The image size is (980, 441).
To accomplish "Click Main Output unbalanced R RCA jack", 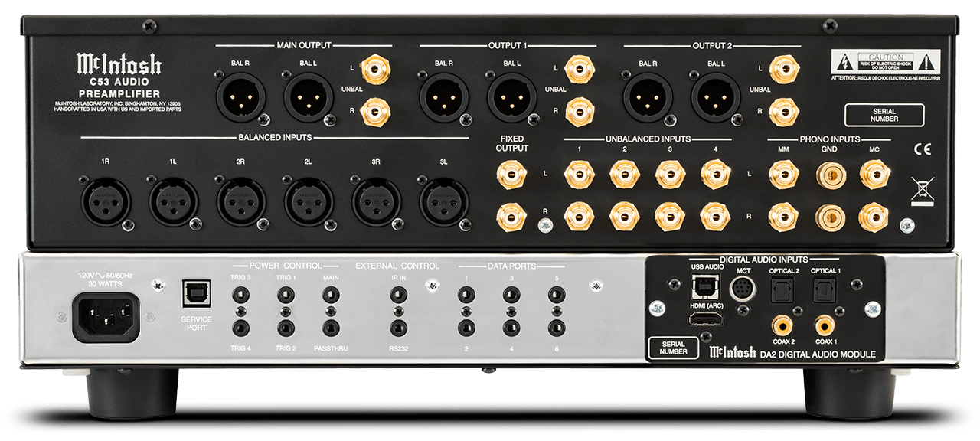I will (374, 113).
